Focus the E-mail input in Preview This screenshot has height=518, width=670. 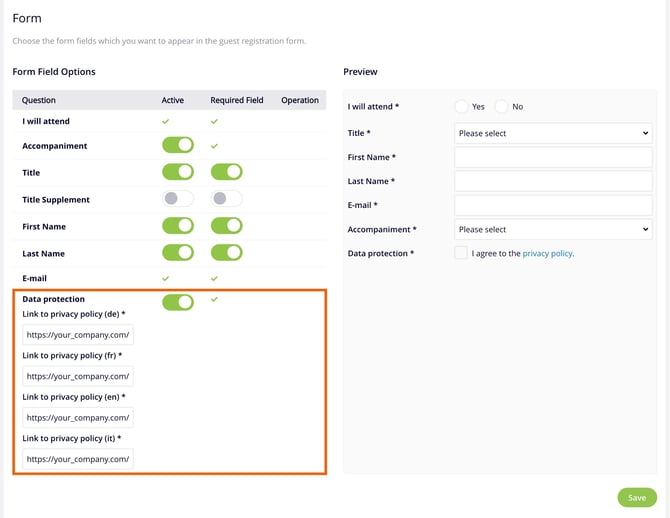click(552, 205)
